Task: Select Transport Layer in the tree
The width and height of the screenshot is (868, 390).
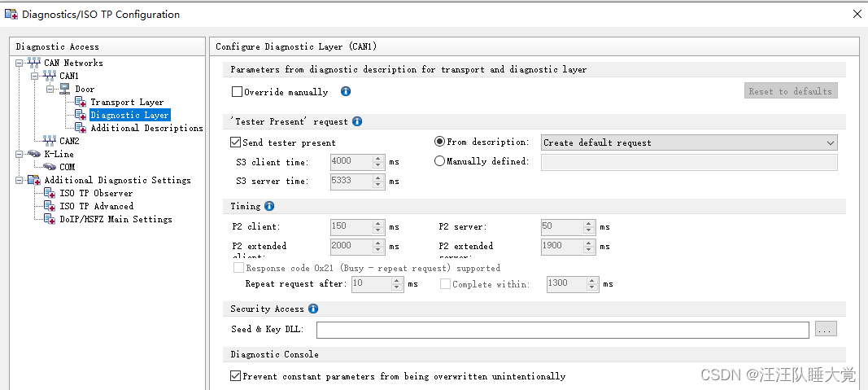Action: tap(127, 102)
